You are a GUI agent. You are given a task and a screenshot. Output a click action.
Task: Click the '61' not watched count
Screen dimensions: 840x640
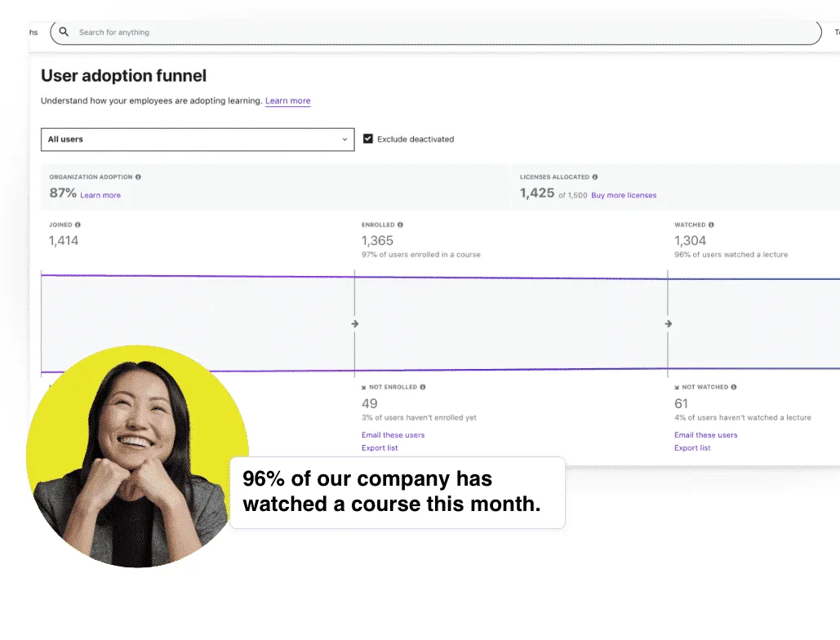[681, 403]
